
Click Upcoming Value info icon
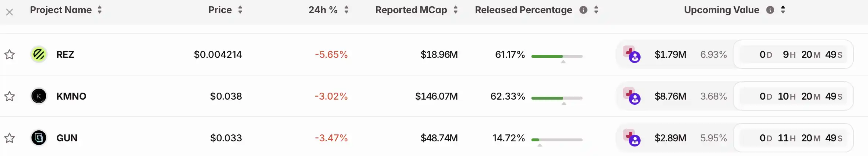pos(770,10)
